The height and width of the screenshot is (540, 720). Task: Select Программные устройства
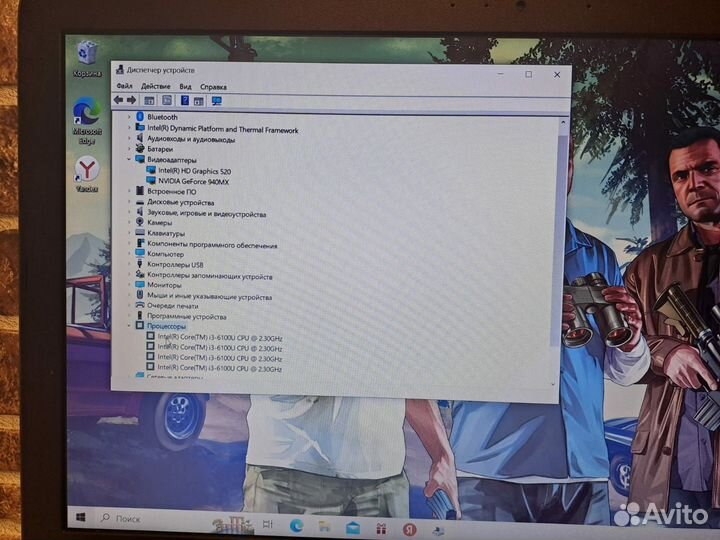(x=186, y=316)
